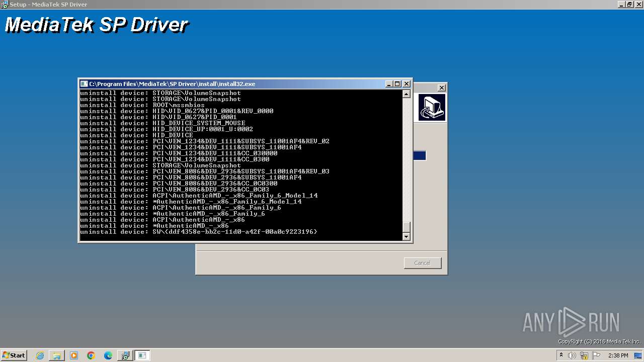Show hidden system tray icons
The width and height of the screenshot is (644, 362).
click(561, 355)
